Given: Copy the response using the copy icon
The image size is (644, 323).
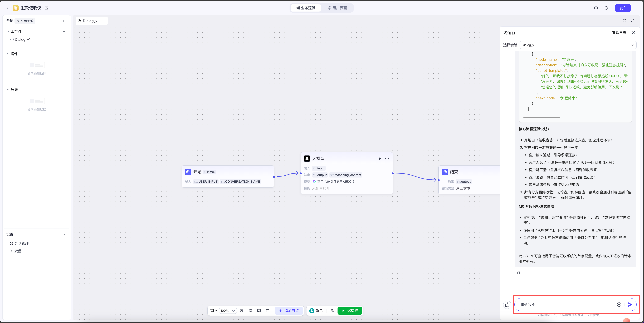Looking at the screenshot, I should pyautogui.click(x=519, y=272).
